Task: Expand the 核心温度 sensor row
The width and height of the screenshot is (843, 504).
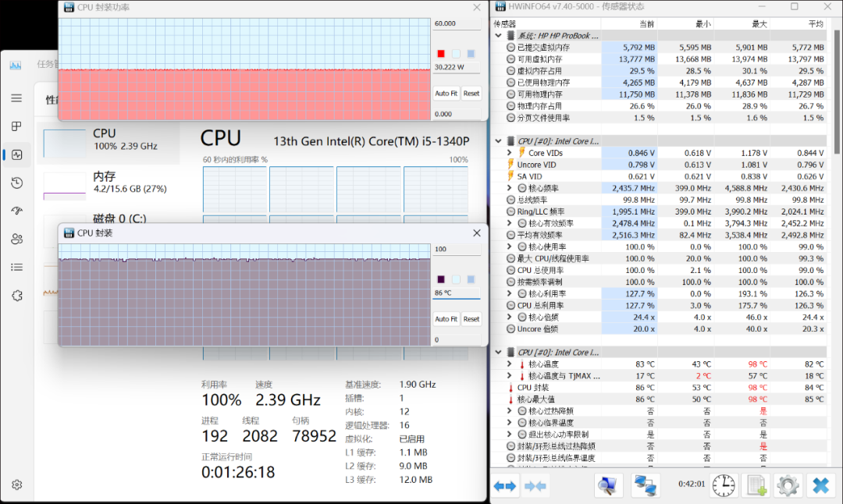Action: pyautogui.click(x=510, y=364)
